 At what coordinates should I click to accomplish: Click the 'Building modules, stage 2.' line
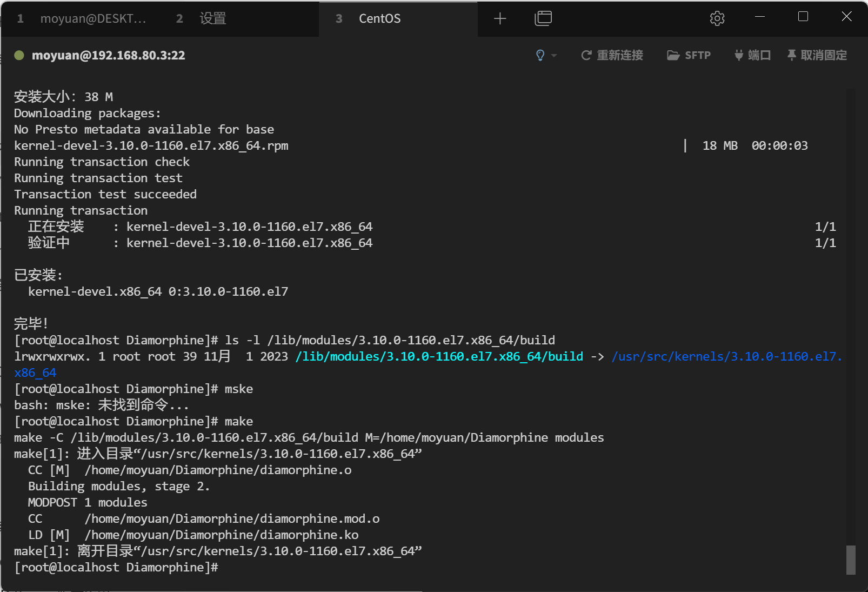pyautogui.click(x=119, y=486)
